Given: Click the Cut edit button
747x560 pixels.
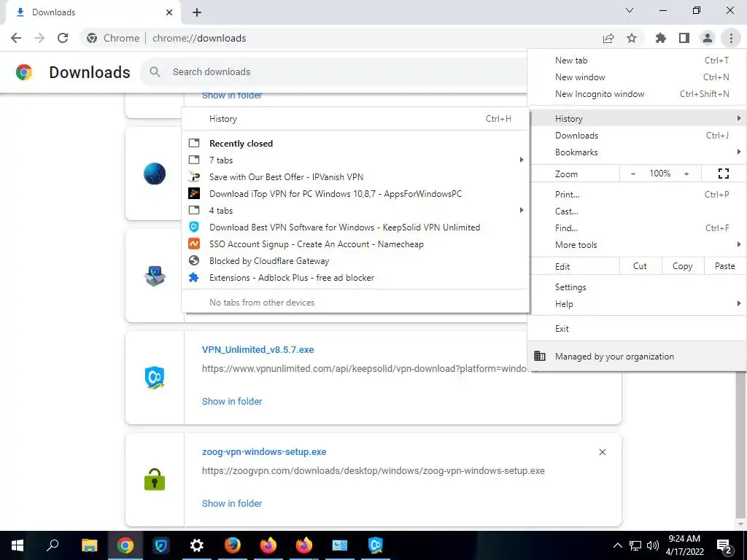Looking at the screenshot, I should 640,266.
